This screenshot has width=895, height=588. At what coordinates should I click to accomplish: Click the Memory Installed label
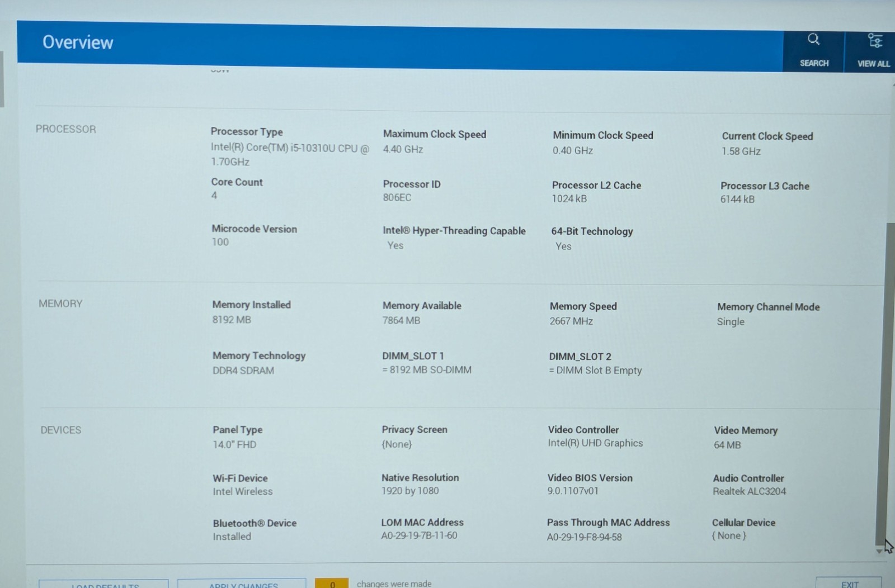click(x=252, y=305)
